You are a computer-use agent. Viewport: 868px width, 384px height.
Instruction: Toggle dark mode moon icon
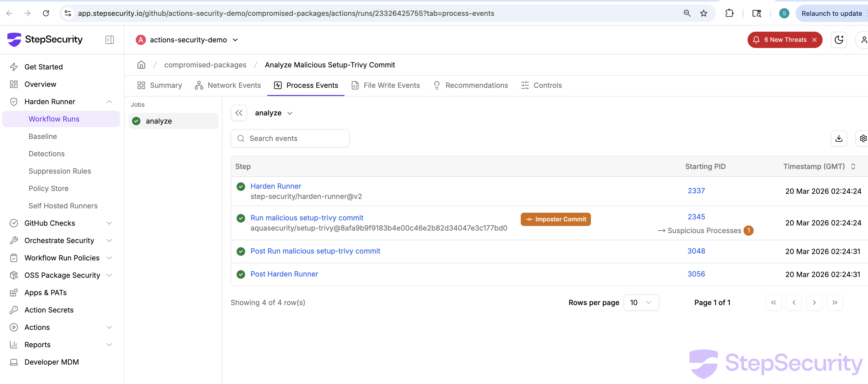839,40
